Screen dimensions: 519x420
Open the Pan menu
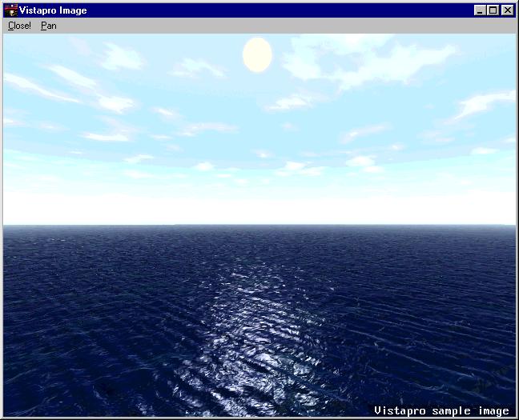49,26
